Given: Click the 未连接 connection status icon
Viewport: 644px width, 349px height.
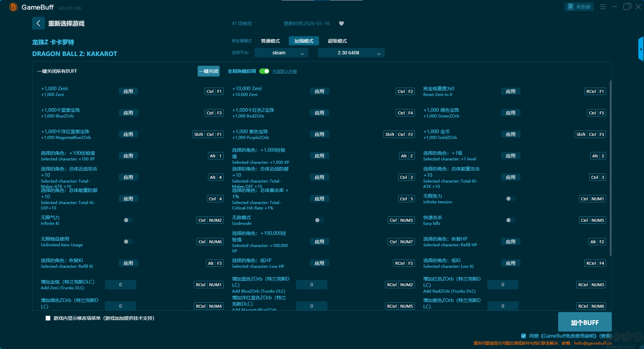Looking at the screenshot, I should pyautogui.click(x=579, y=7).
